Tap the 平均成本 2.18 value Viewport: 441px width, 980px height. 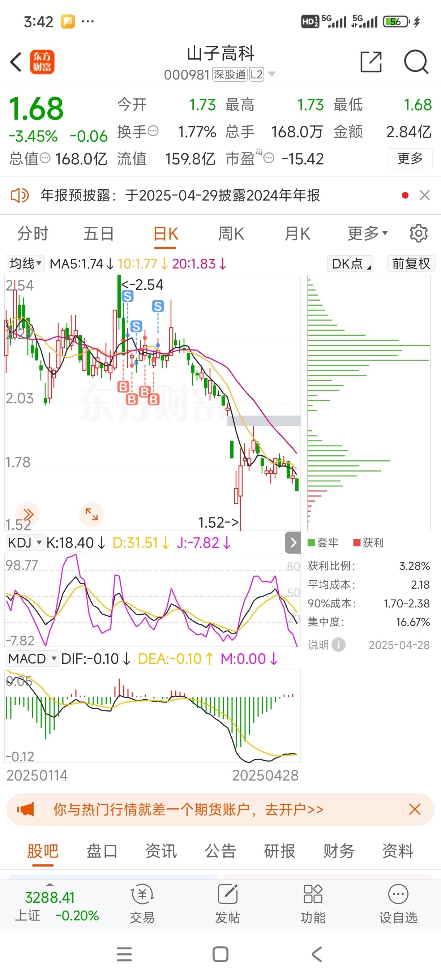420,585
